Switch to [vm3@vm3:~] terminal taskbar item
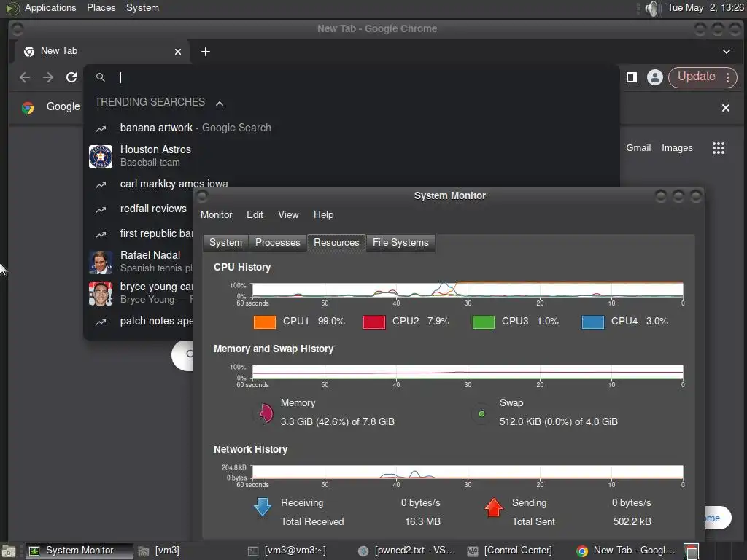The image size is (747, 560). coord(298,551)
